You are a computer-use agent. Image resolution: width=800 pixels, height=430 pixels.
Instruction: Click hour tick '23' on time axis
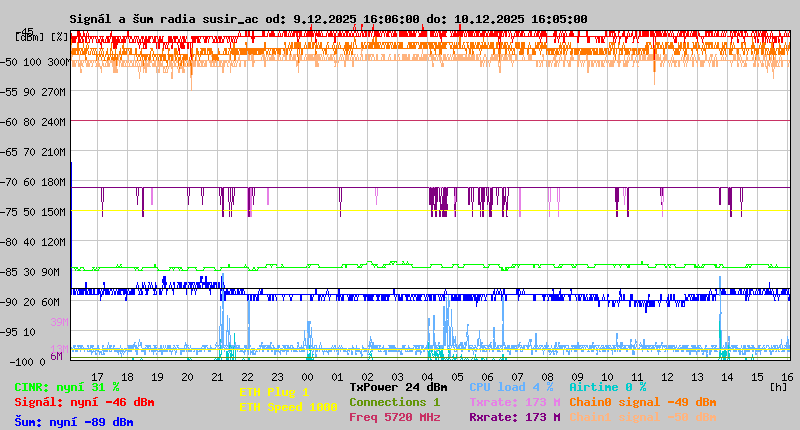pos(277,377)
